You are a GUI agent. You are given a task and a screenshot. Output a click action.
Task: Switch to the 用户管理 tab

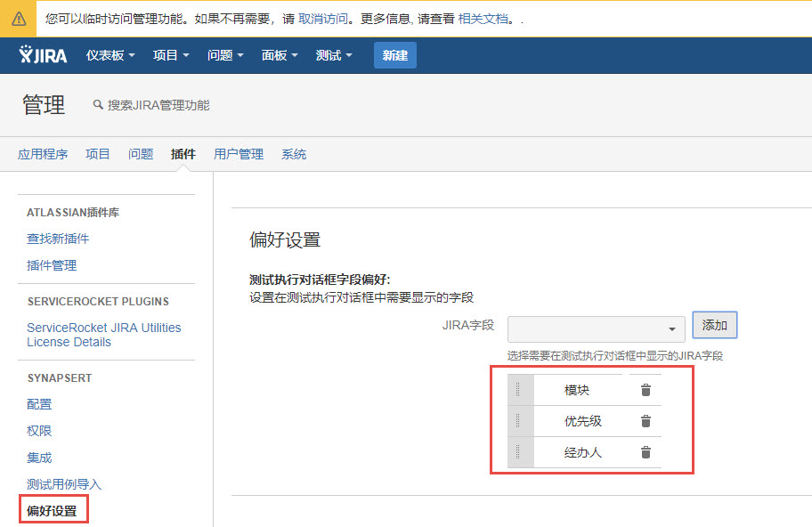click(239, 154)
